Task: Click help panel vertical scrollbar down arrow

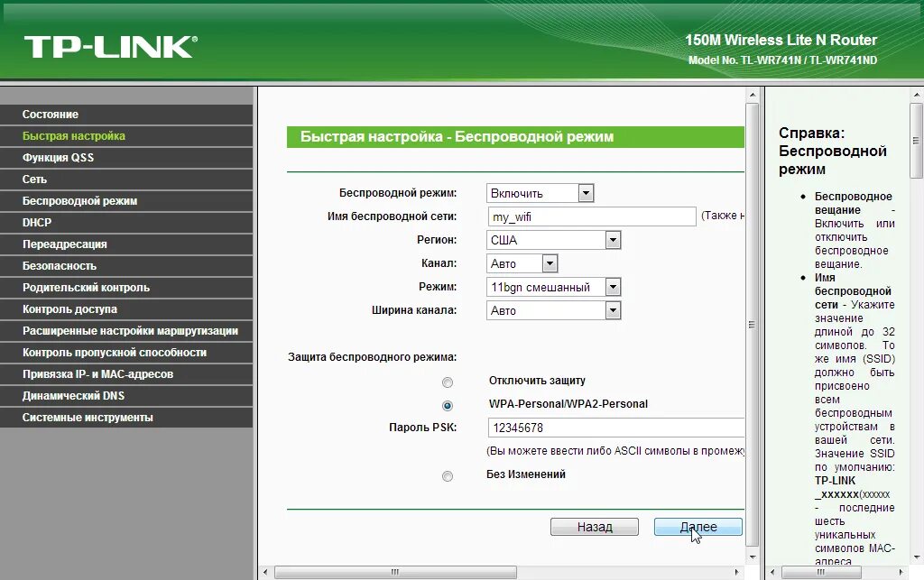Action: [917, 557]
